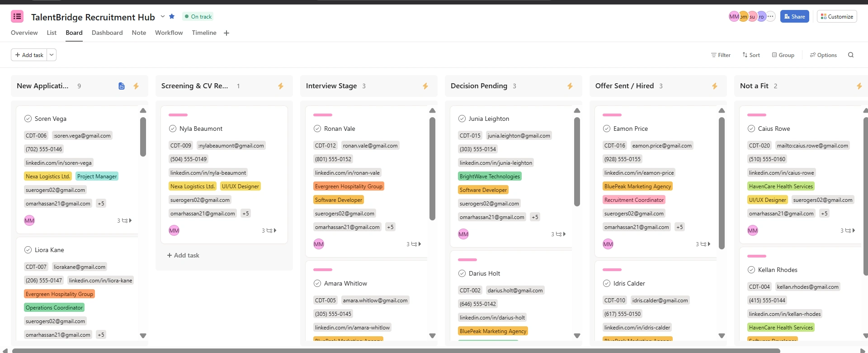Click the plus icon to add a new view

tap(226, 33)
